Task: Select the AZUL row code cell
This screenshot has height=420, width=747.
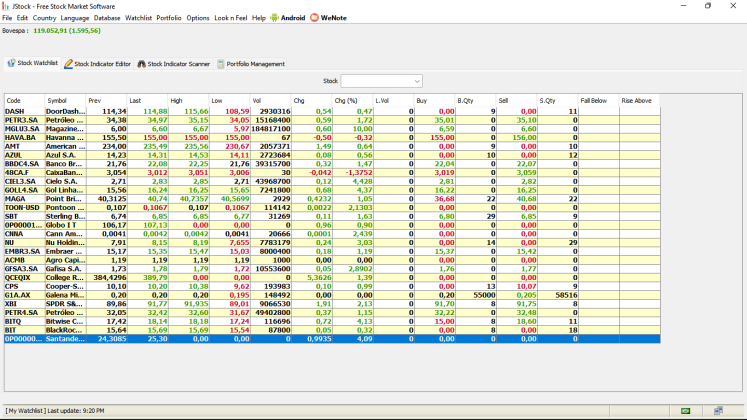Action: (25, 155)
